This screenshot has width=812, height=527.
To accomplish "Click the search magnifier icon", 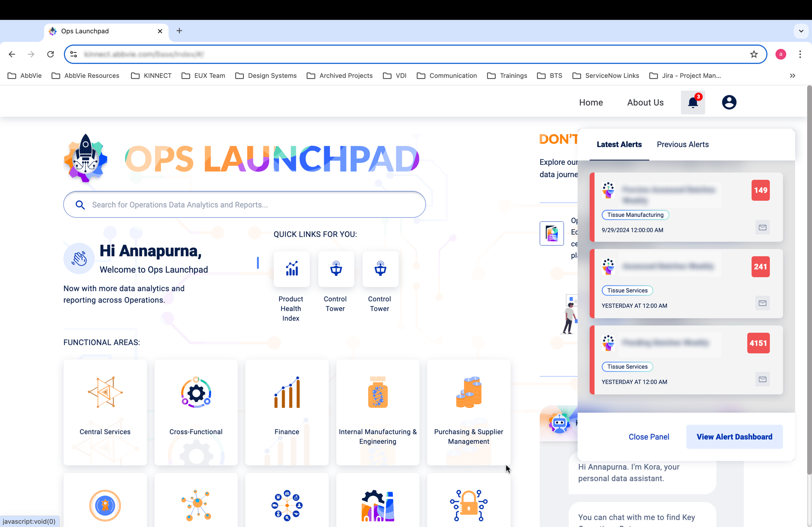I will [x=80, y=204].
